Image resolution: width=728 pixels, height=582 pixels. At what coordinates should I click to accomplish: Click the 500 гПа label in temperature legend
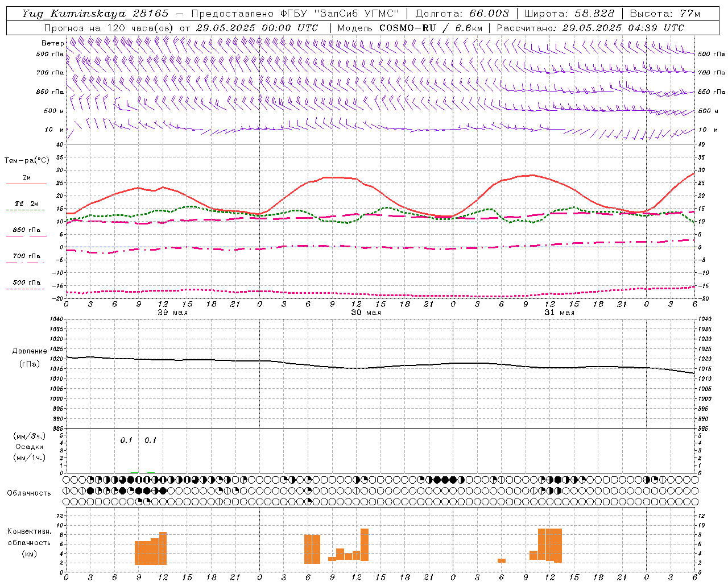(27, 282)
